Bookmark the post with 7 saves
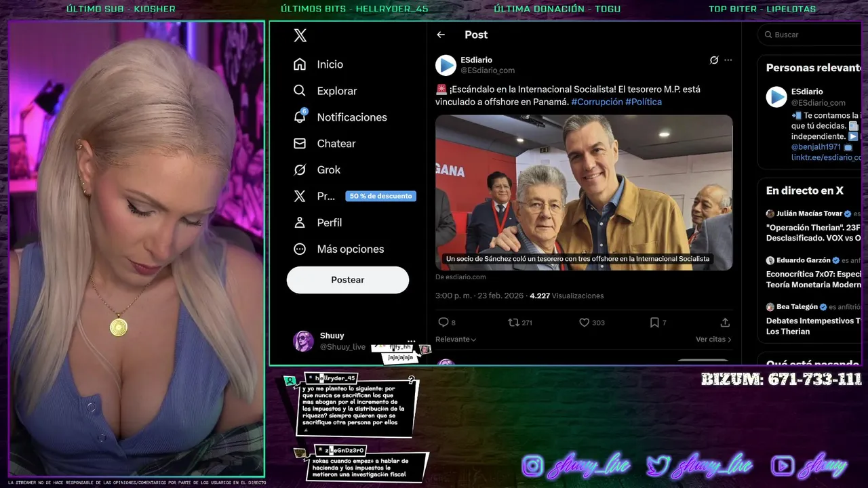 pyautogui.click(x=654, y=323)
